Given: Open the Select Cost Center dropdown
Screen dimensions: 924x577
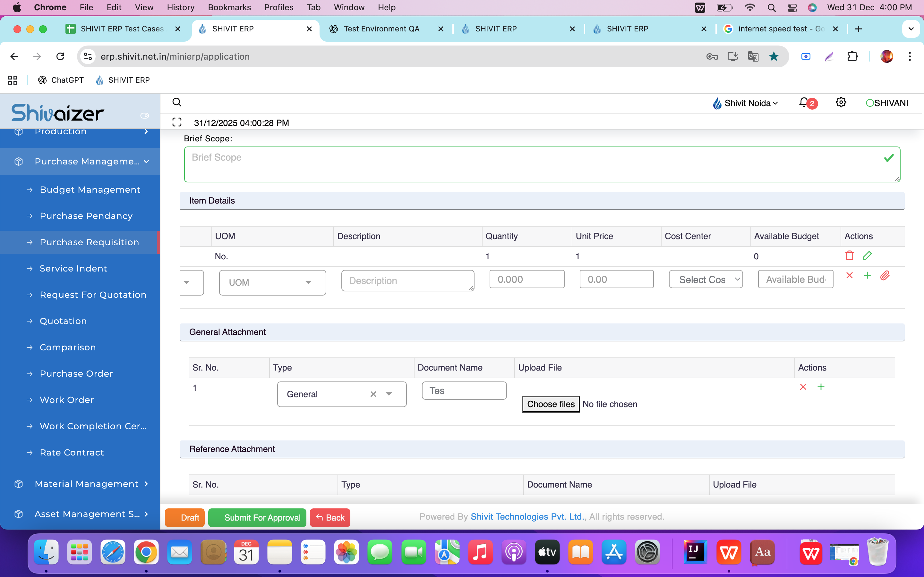Looking at the screenshot, I should 705,280.
